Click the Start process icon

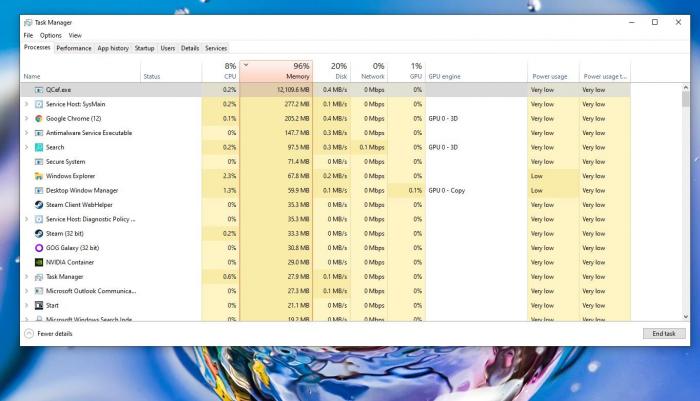coord(39,305)
